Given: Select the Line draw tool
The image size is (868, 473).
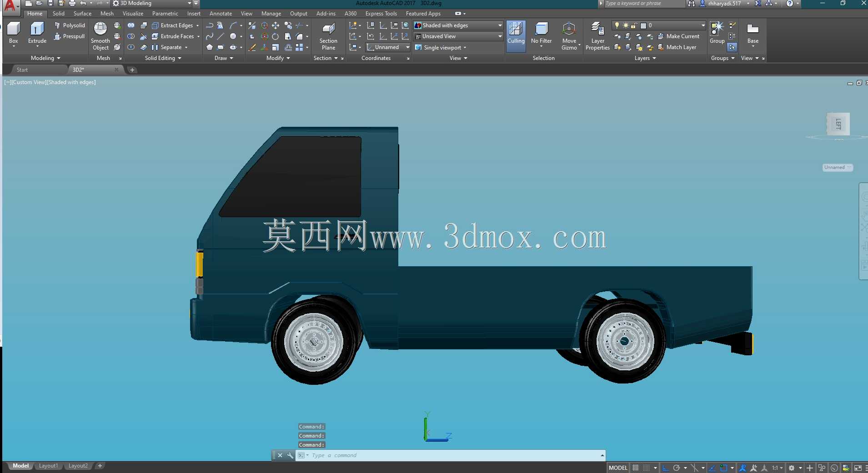Looking at the screenshot, I should coord(221,36).
